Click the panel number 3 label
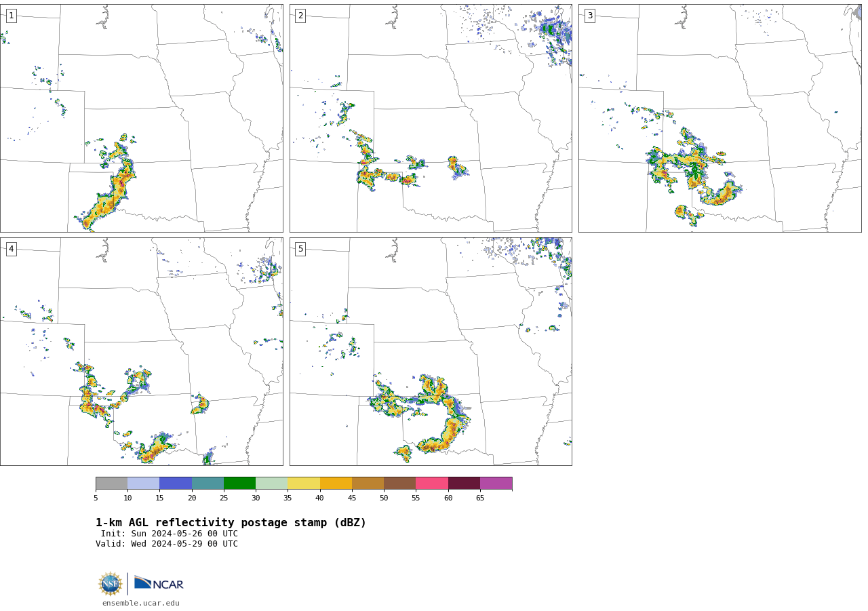This screenshot has height=611, width=868. coord(589,16)
